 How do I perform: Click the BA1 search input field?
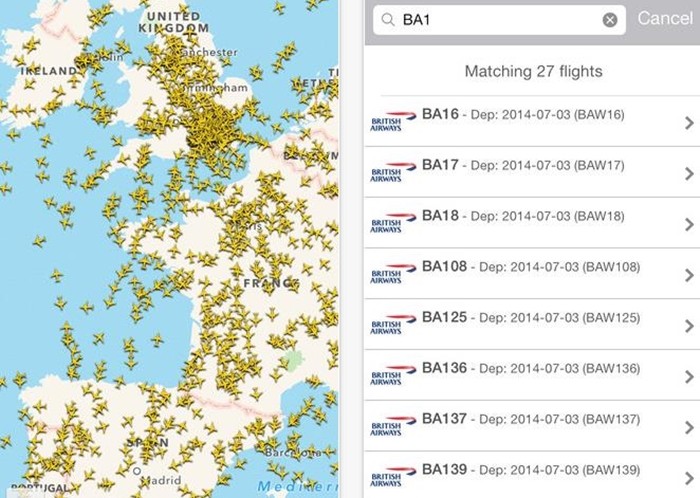pos(499,20)
